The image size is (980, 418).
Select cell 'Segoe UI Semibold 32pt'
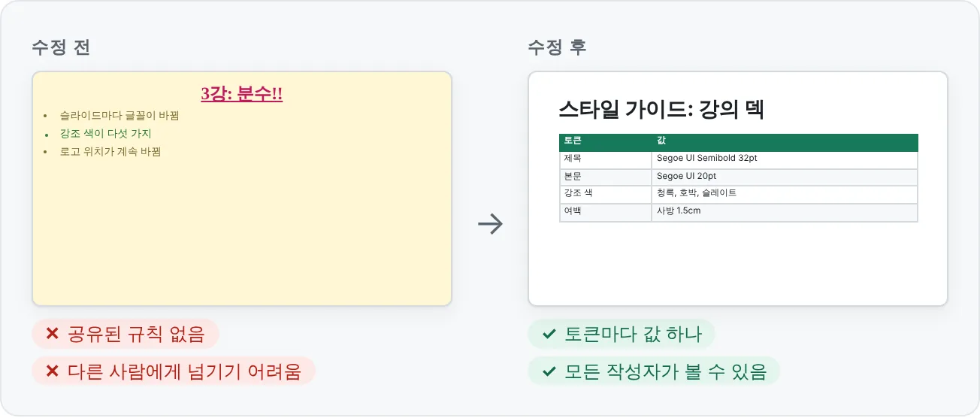click(785, 159)
